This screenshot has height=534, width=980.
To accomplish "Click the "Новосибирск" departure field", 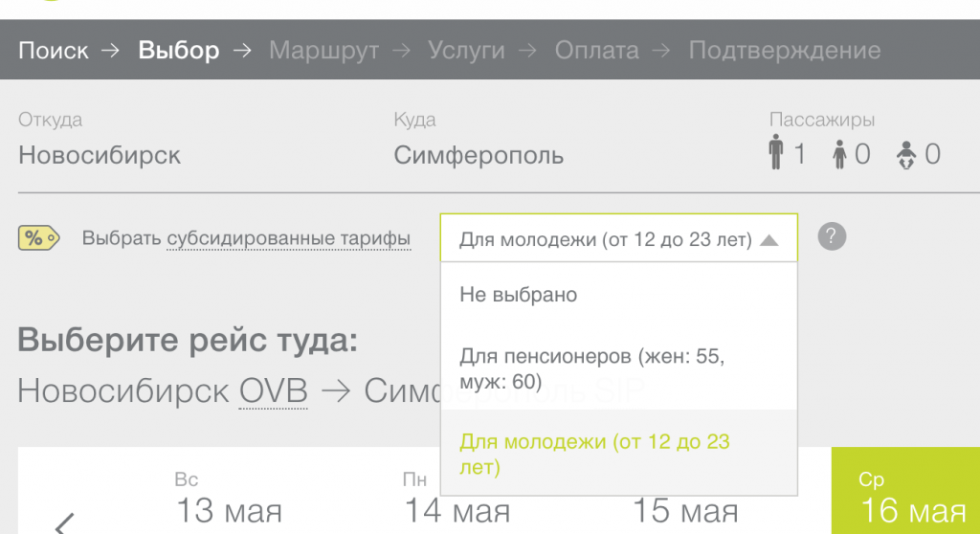I will 100,154.
